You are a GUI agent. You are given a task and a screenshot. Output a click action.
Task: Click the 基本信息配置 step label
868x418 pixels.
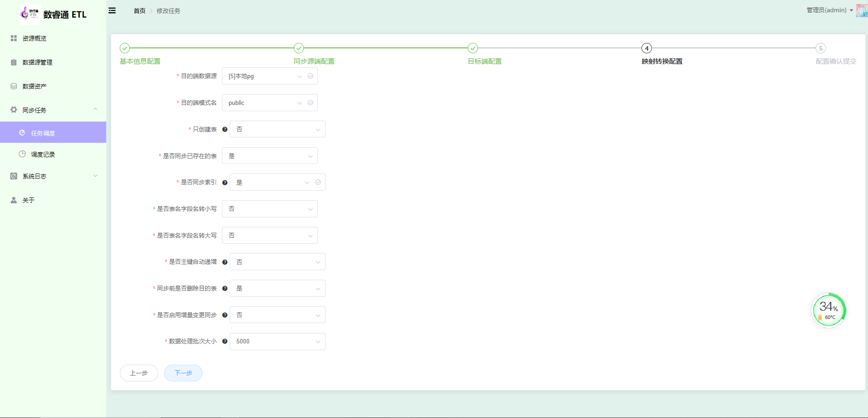(140, 61)
